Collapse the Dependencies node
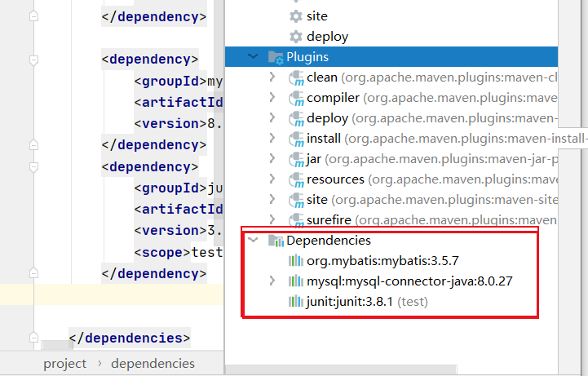Image resolution: width=588 pixels, height=376 pixels. [254, 240]
